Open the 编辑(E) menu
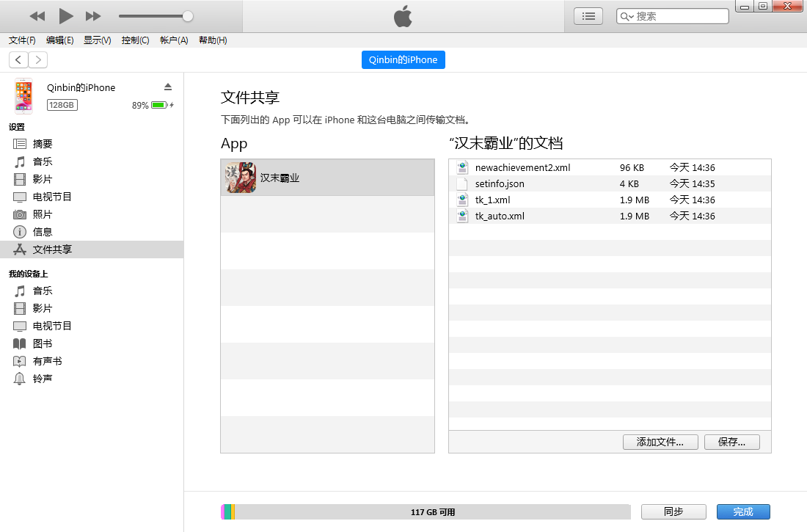Viewport: 807px width, 532px height. pos(59,40)
